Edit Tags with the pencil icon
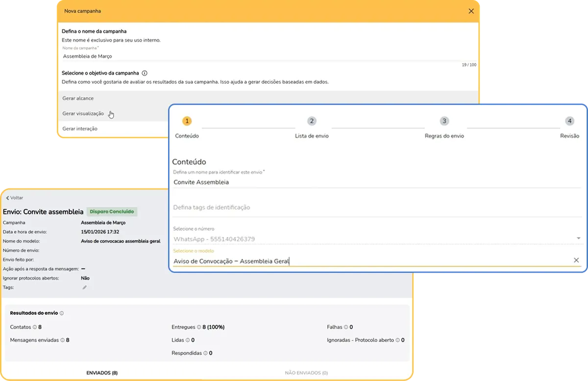 pyautogui.click(x=84, y=287)
